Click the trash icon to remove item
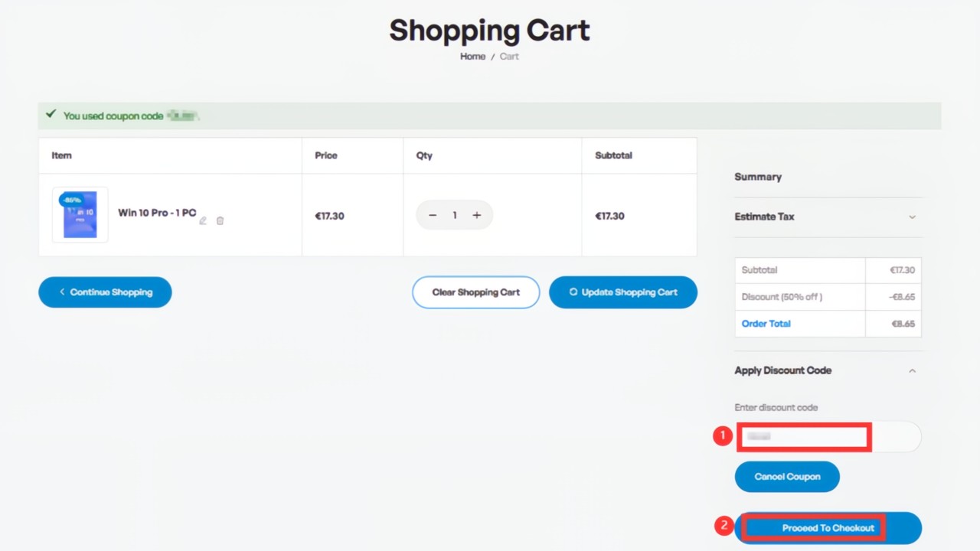 220,220
